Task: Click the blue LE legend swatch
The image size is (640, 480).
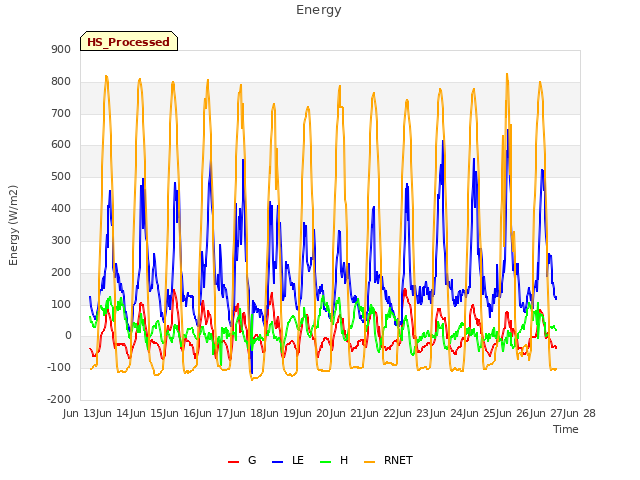Action: coord(277,462)
